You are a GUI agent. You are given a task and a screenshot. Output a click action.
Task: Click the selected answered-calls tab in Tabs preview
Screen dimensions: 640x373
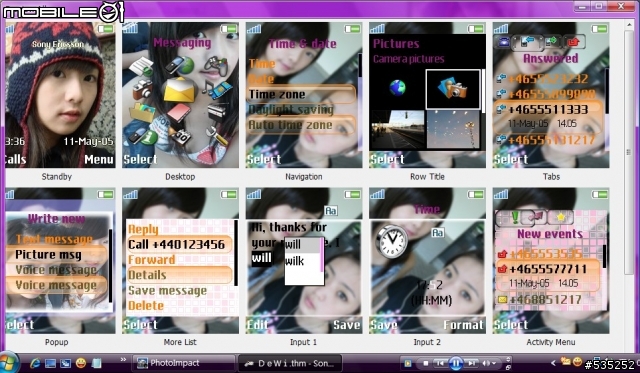pyautogui.click(x=527, y=42)
